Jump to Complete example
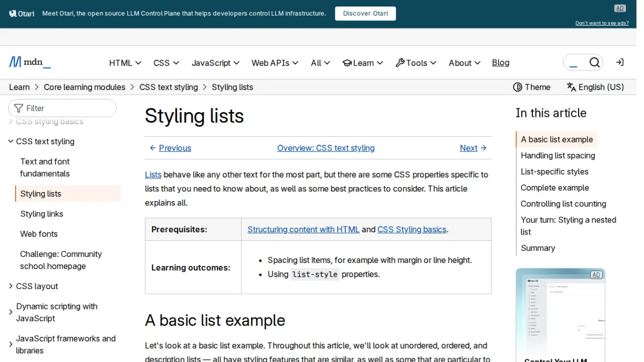Image resolution: width=644 pixels, height=362 pixels. tap(554, 188)
